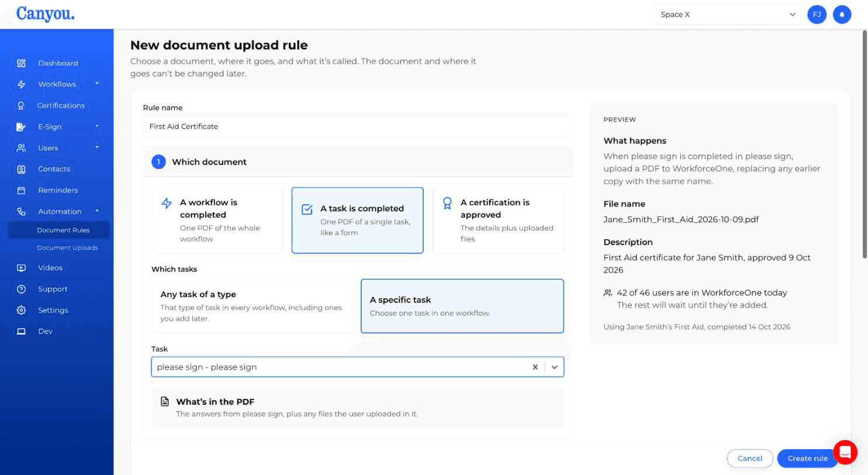Click the Dev laptop icon
Image resolution: width=868 pixels, height=475 pixels.
(x=21, y=331)
